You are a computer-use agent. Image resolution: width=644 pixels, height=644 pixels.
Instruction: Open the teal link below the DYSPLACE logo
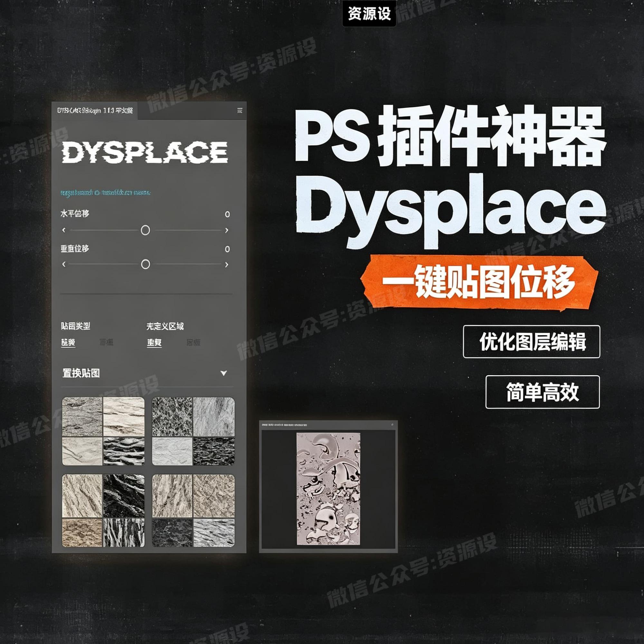pyautogui.click(x=105, y=193)
